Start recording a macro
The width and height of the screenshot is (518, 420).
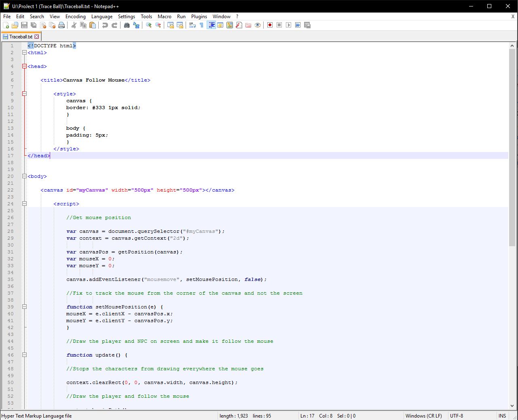pos(269,25)
